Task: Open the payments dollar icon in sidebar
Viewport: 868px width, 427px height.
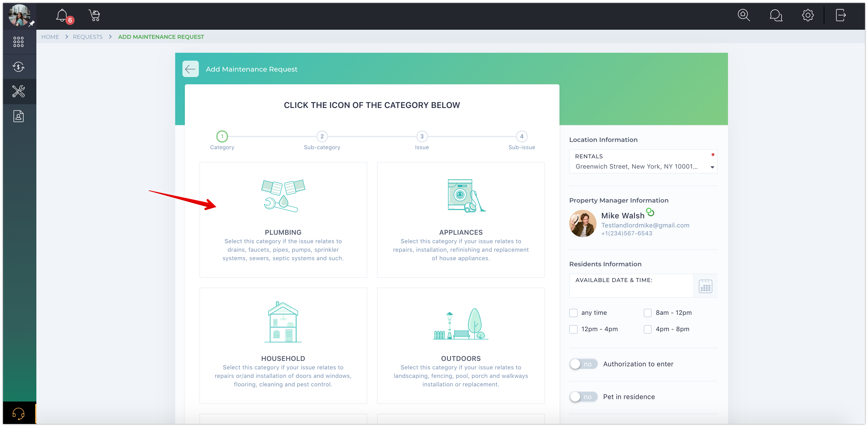Action: pos(18,67)
